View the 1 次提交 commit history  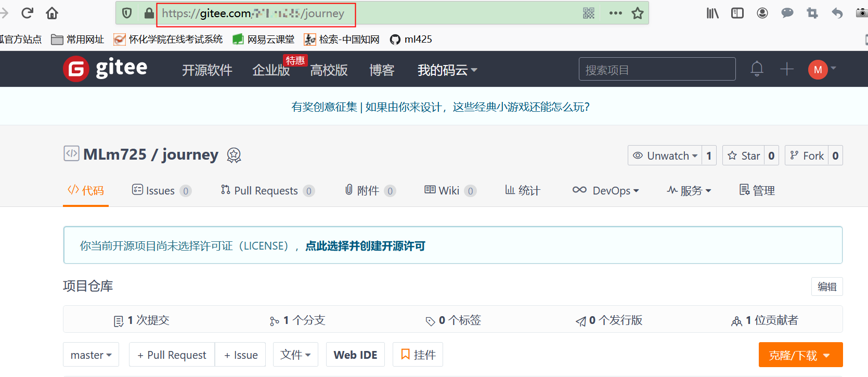pos(141,320)
